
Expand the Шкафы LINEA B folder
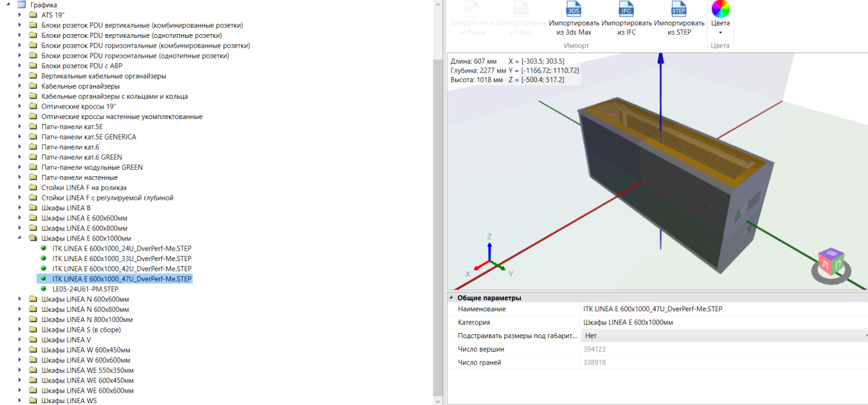[19, 208]
